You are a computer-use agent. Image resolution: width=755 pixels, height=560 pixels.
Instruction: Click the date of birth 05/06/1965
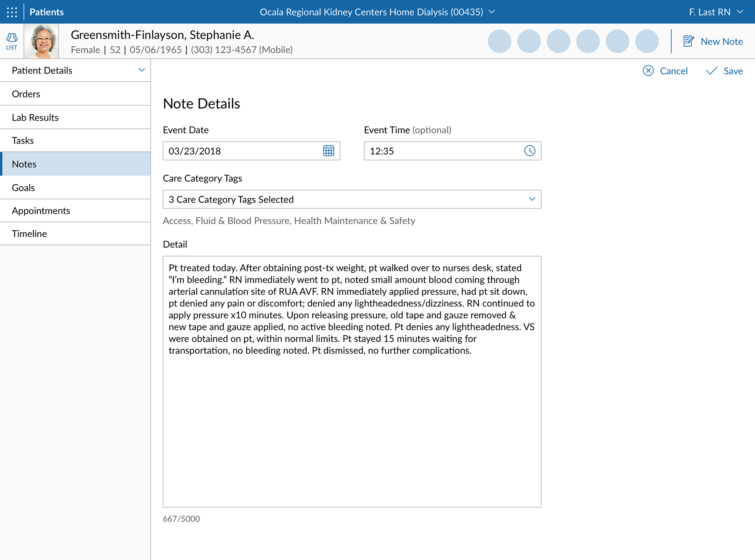pyautogui.click(x=156, y=50)
